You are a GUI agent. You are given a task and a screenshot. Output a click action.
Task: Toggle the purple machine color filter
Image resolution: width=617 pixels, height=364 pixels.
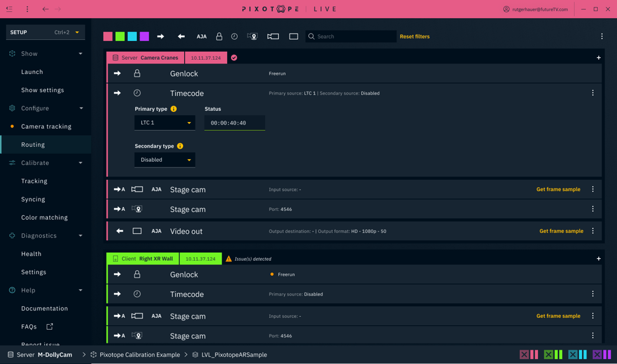(144, 37)
